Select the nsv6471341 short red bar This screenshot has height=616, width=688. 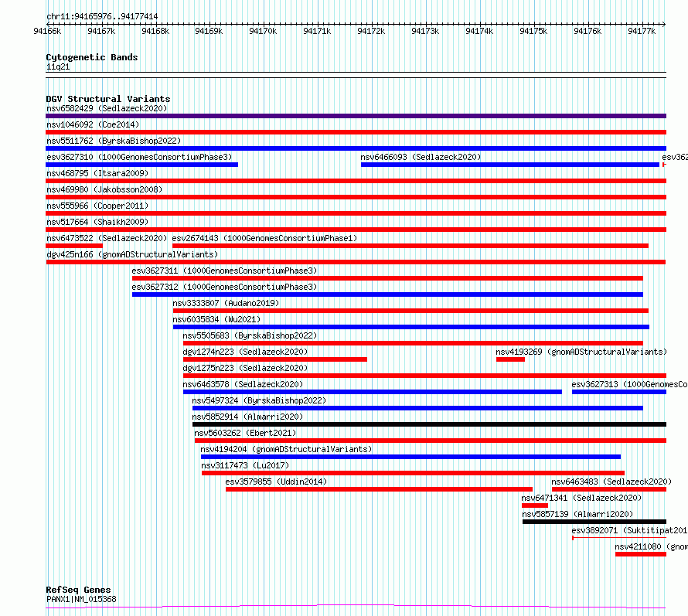(x=535, y=505)
